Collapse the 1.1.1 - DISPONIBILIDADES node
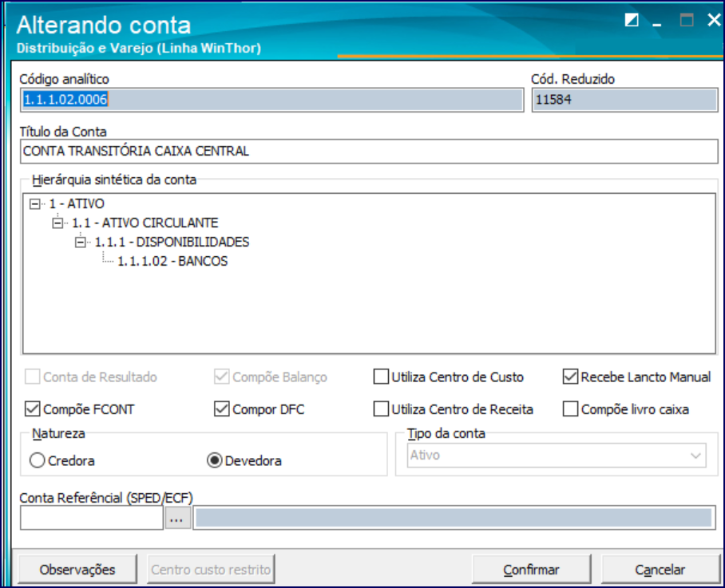Image resolution: width=725 pixels, height=588 pixels. tap(80, 242)
